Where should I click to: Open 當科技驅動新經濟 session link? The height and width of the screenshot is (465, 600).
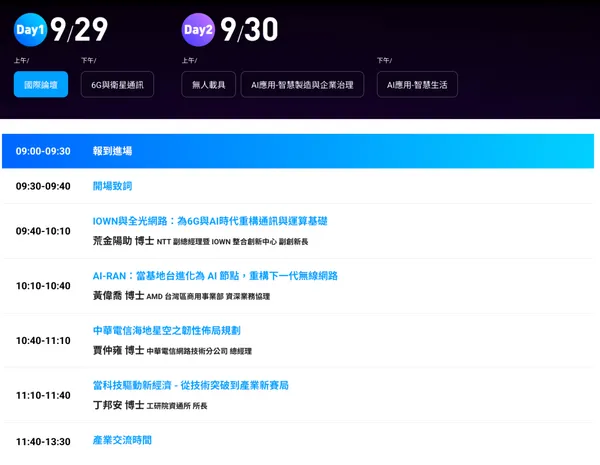tap(191, 385)
